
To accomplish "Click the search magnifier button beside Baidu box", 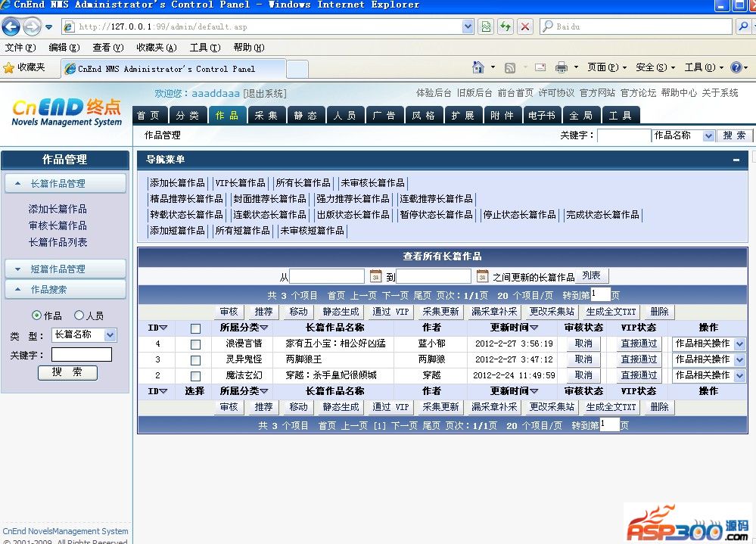I will tap(743, 26).
